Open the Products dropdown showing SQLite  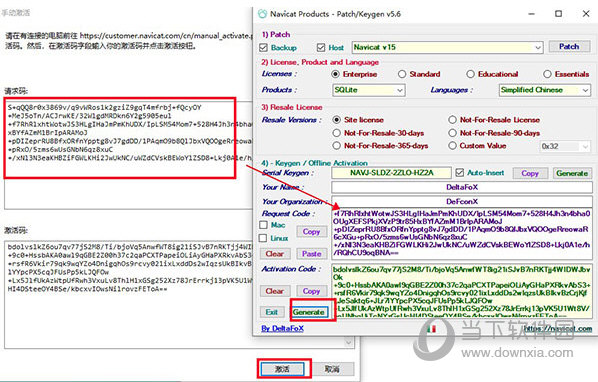coord(369,90)
